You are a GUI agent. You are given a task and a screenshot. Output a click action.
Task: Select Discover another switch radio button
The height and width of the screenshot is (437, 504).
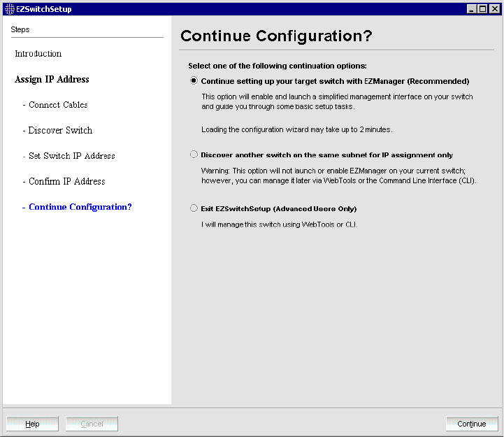pyautogui.click(x=194, y=155)
